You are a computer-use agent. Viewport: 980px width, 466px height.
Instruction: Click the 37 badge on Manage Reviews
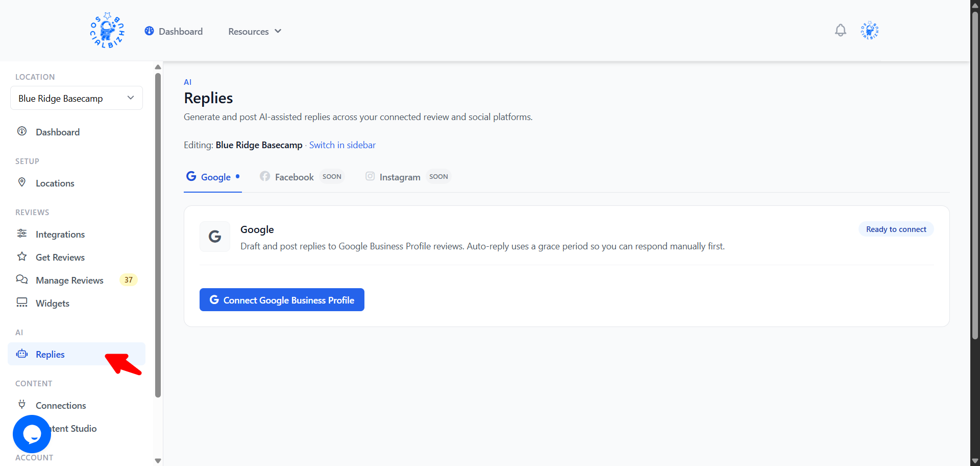pos(129,279)
